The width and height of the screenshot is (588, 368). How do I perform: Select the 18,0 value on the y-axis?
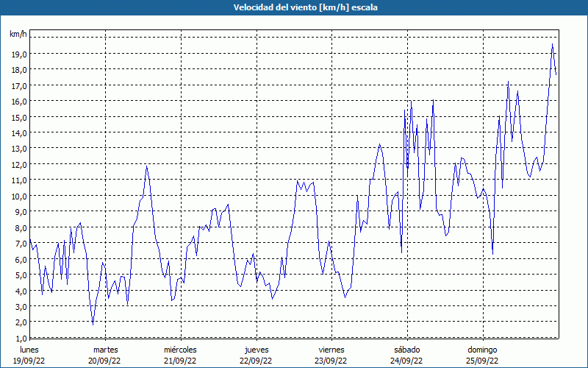(19, 70)
